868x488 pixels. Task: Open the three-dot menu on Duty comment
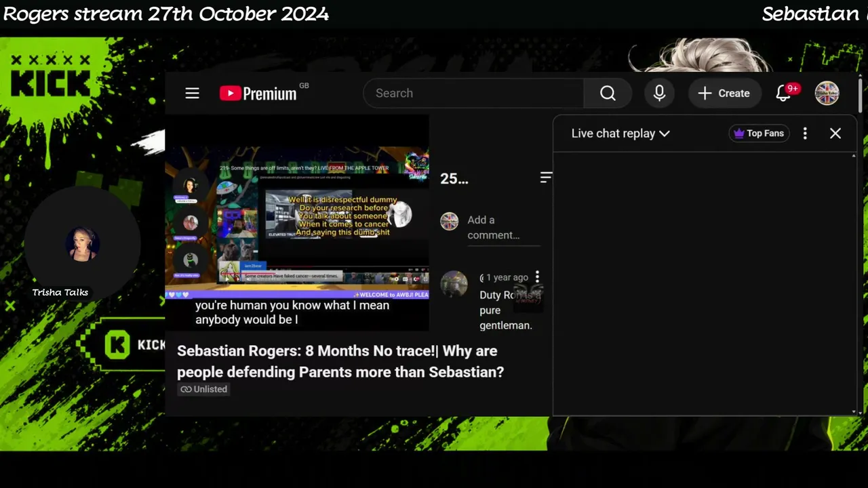point(537,277)
